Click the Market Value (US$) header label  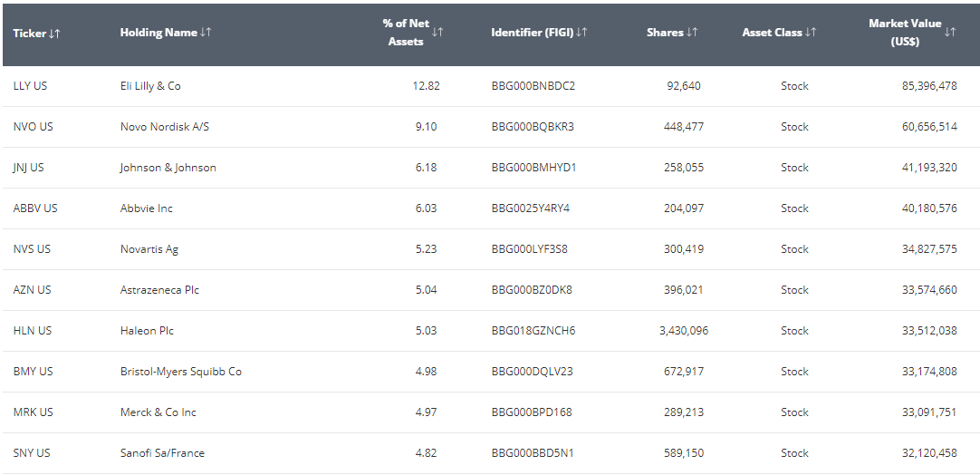[x=905, y=33]
